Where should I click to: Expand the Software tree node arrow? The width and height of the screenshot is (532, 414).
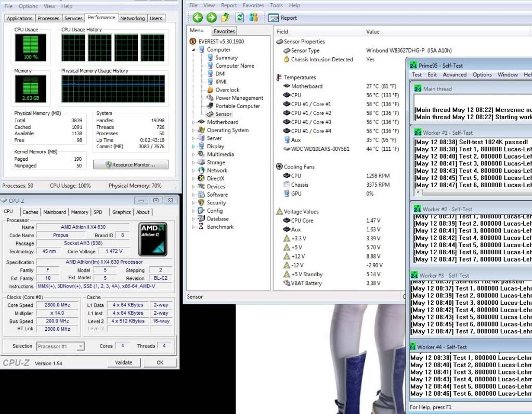tap(193, 195)
